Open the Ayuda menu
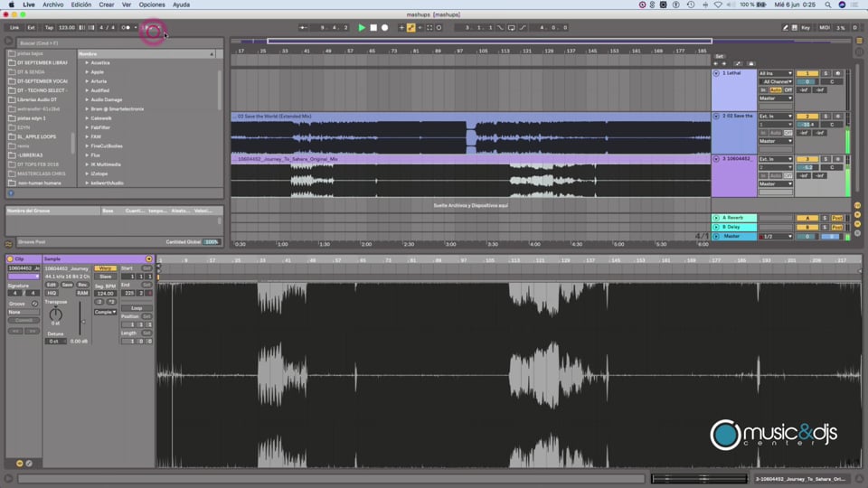868x488 pixels. pyautogui.click(x=181, y=5)
